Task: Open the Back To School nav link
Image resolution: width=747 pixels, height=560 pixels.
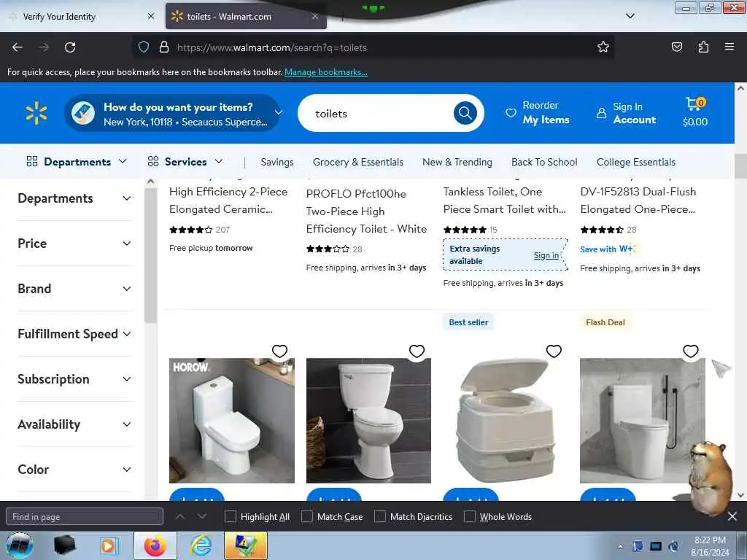Action: [544, 162]
